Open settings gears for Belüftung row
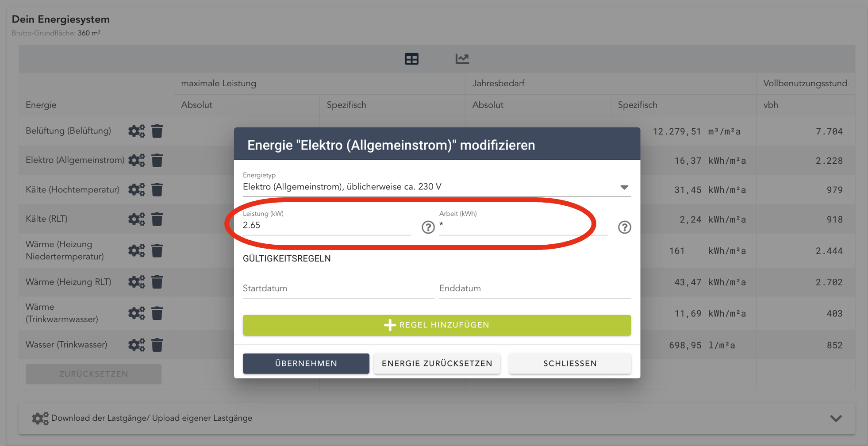 pos(136,131)
